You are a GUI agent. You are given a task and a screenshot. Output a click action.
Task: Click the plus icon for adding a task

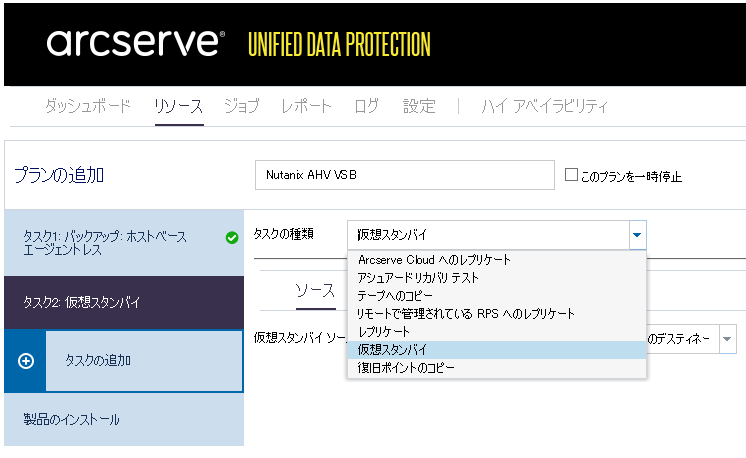26,361
